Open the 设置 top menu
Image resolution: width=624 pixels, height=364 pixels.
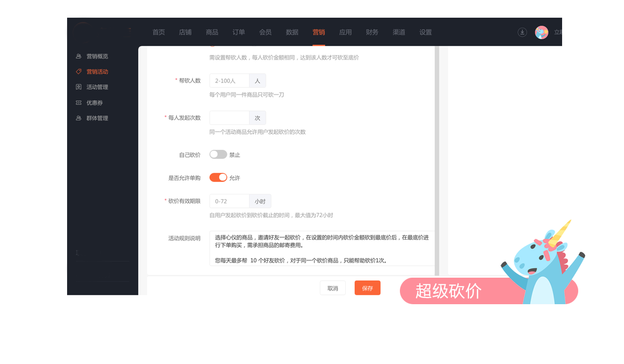tap(425, 32)
